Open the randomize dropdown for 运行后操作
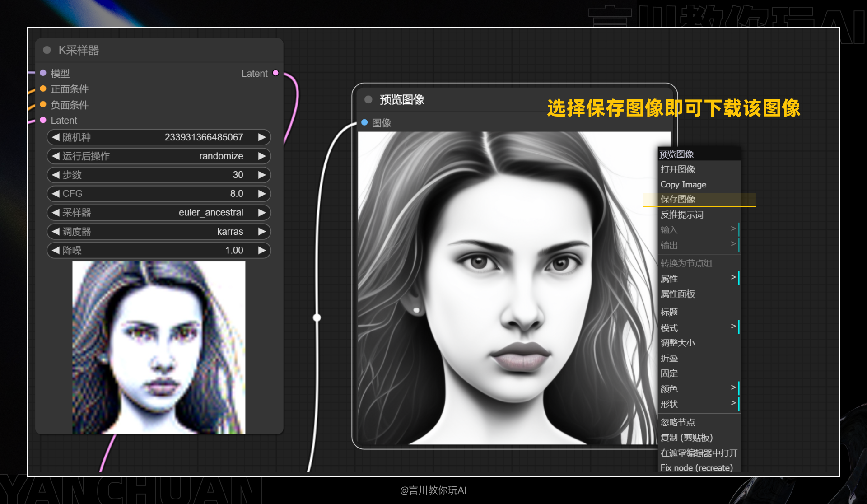The height and width of the screenshot is (504, 867). pyautogui.click(x=221, y=156)
